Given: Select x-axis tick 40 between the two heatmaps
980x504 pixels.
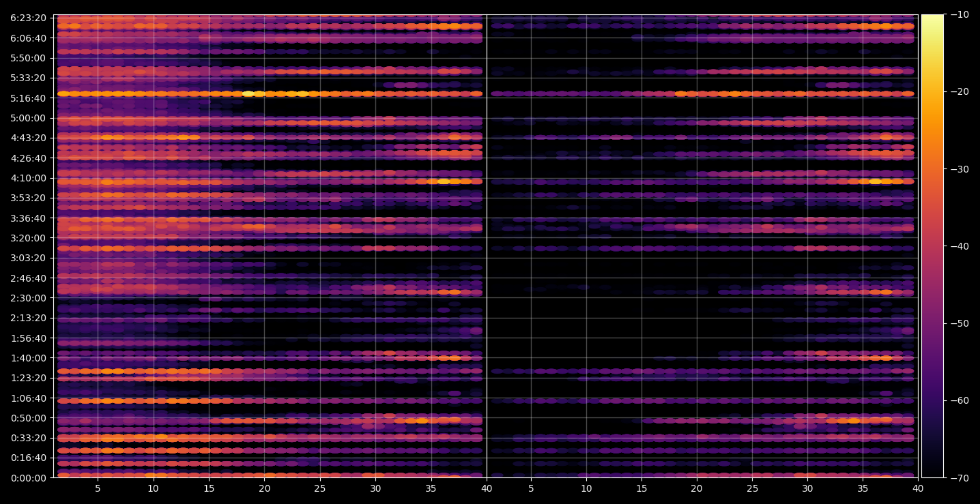Looking at the screenshot, I should 487,488.
